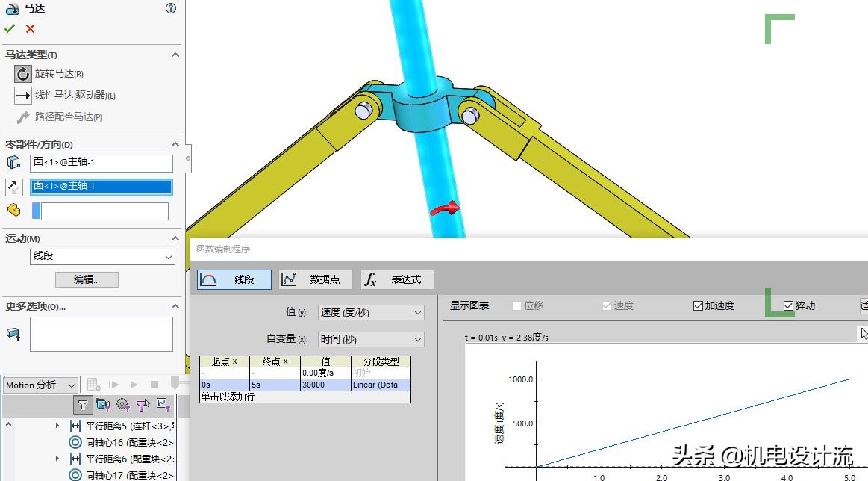Click the camera filter icon in MotionManager
Screen dimensions: 868x481
102,404
